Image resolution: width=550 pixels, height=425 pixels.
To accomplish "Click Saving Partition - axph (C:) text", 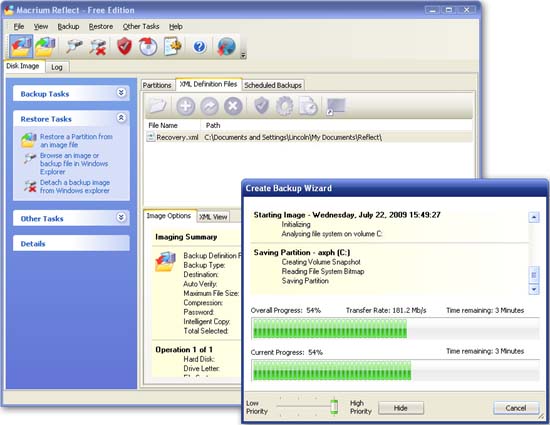I will [x=302, y=252].
